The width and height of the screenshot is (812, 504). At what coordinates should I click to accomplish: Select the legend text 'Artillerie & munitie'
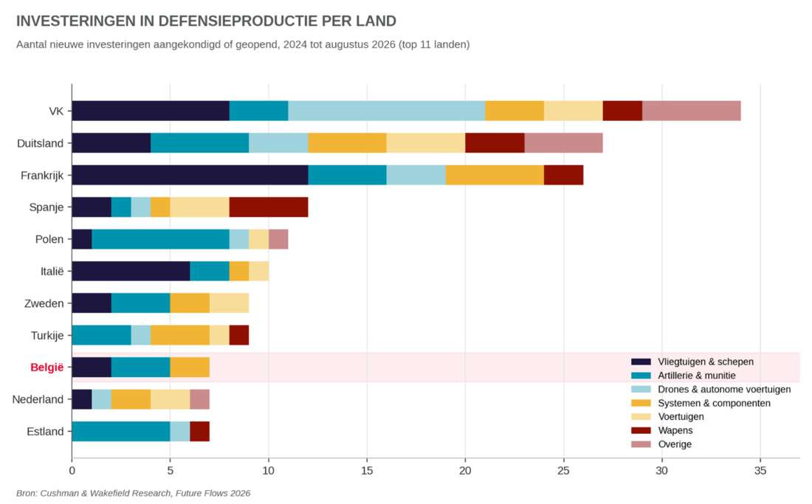[x=697, y=376]
